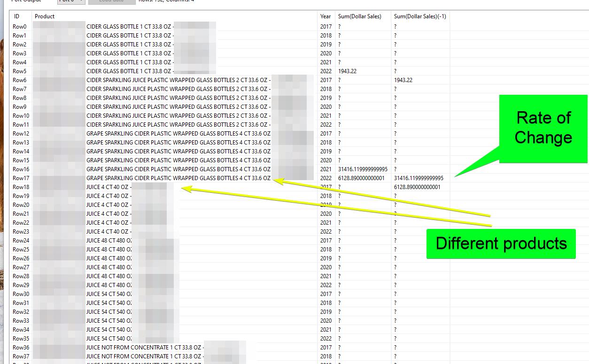Click 6128.890000000001 in Row17
Viewport: 589px width, 364px height.
click(361, 178)
